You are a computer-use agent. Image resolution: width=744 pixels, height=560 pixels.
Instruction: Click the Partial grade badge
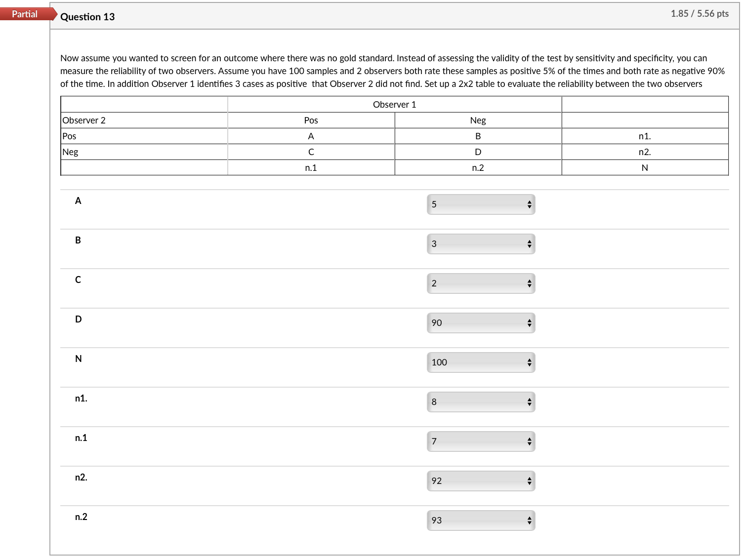click(x=24, y=14)
